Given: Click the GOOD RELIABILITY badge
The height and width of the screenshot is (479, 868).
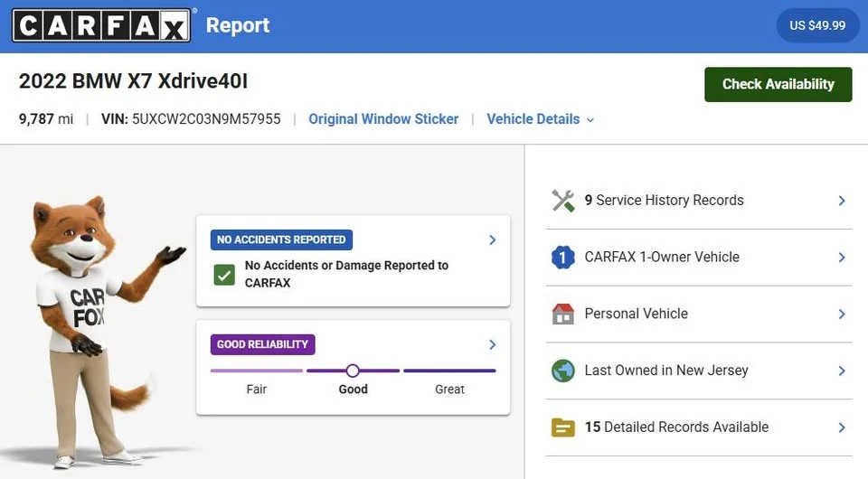Looking at the screenshot, I should click(x=262, y=344).
